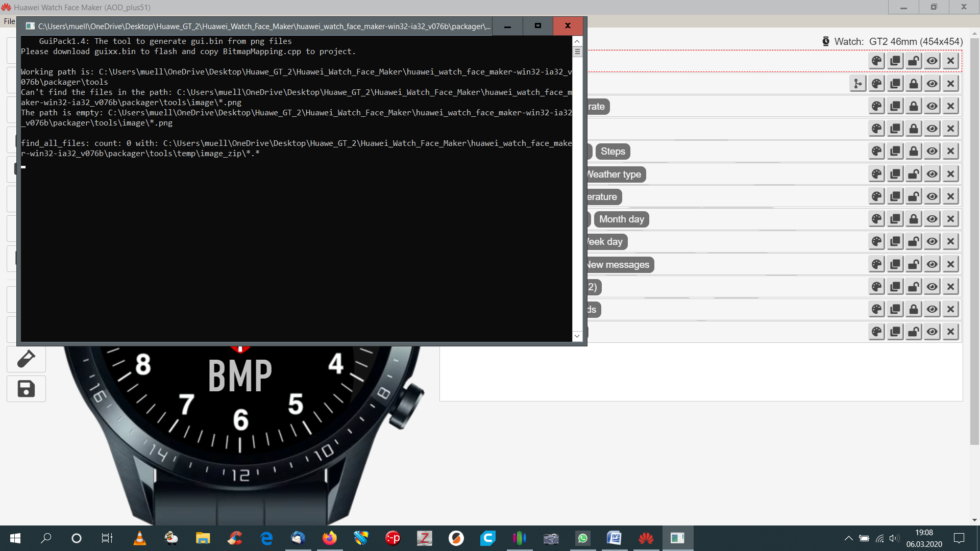Click the New messages tag
The image size is (980, 551).
point(620,265)
